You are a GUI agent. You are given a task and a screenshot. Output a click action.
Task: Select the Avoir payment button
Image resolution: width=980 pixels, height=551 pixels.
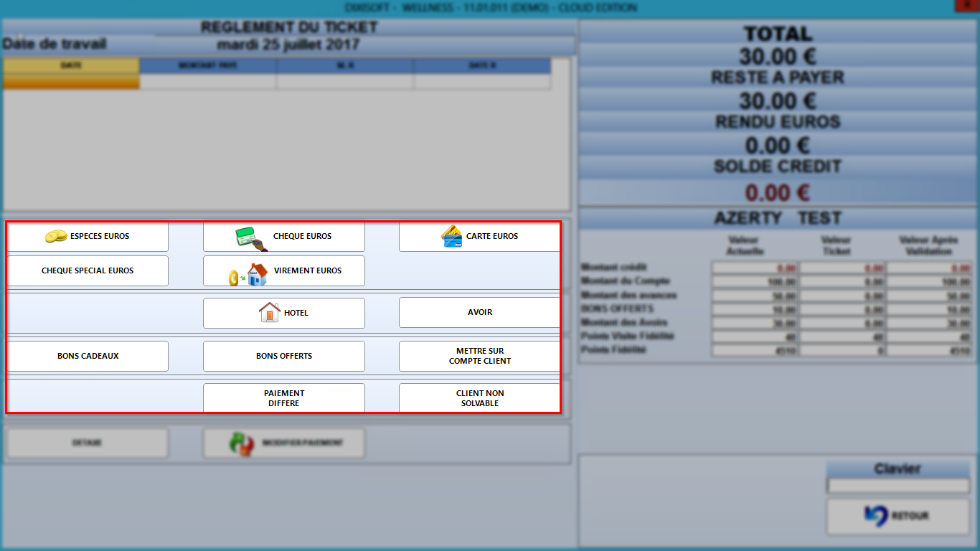pyautogui.click(x=479, y=313)
